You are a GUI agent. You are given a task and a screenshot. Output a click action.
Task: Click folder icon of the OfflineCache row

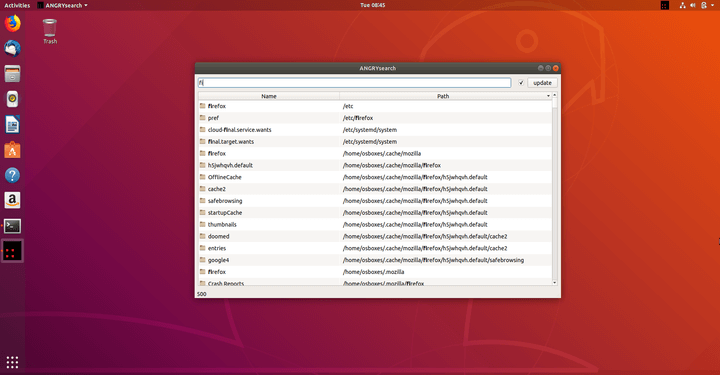tap(202, 177)
